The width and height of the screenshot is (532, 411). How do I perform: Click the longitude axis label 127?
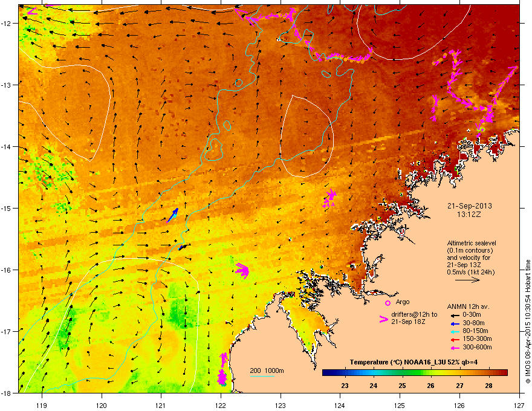tap(519, 405)
